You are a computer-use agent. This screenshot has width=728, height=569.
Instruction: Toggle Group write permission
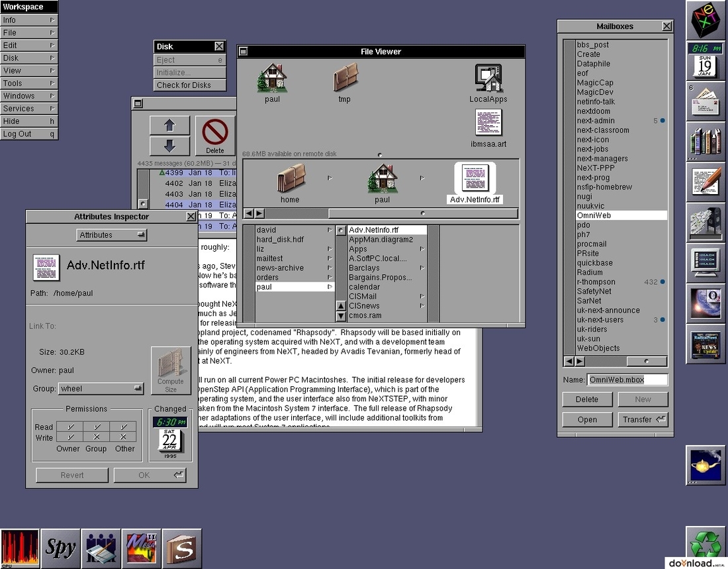click(x=97, y=437)
